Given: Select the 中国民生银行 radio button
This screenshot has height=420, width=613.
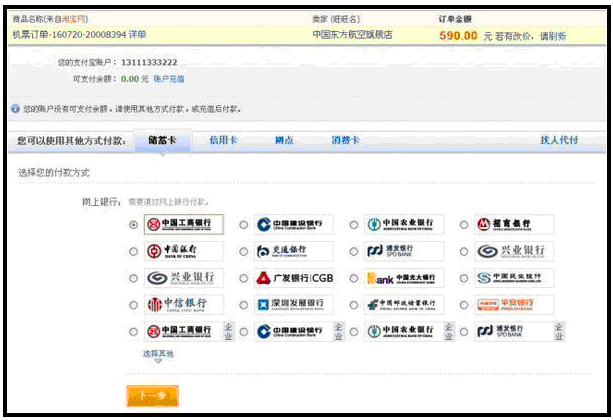Looking at the screenshot, I should (464, 278).
